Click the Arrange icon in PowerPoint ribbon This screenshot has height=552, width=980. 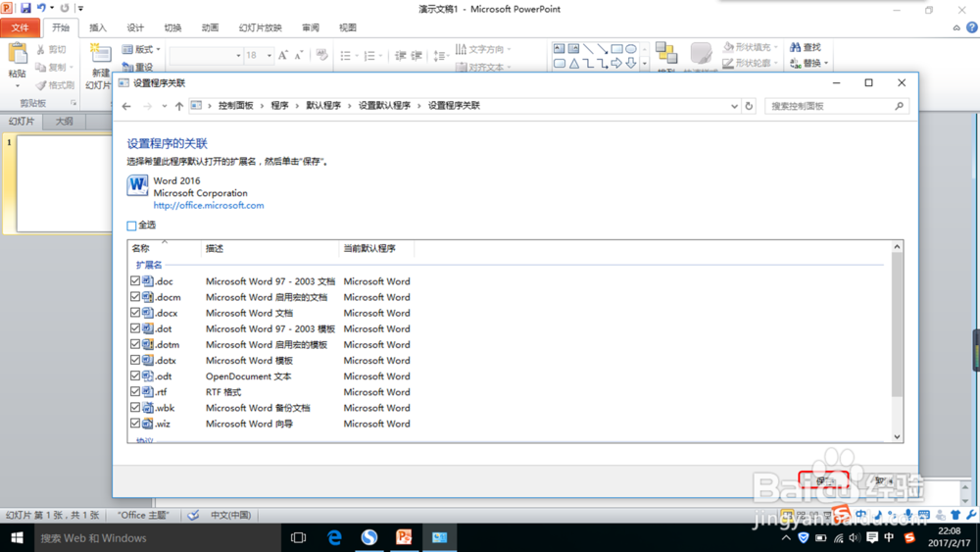666,54
